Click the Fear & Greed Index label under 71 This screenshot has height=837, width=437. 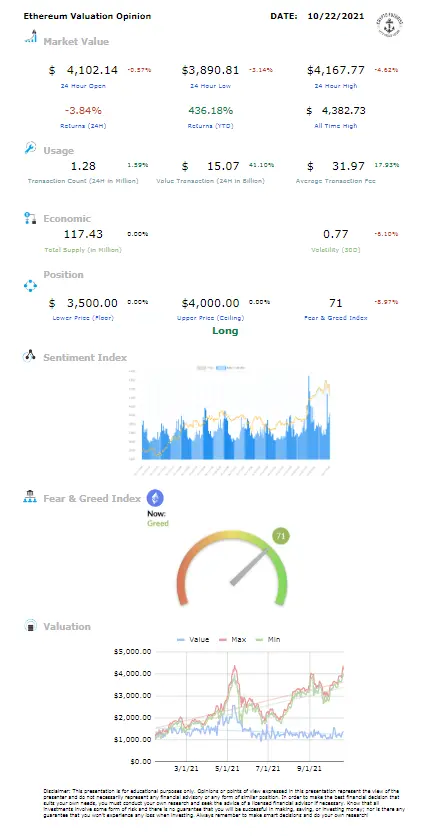coord(336,318)
